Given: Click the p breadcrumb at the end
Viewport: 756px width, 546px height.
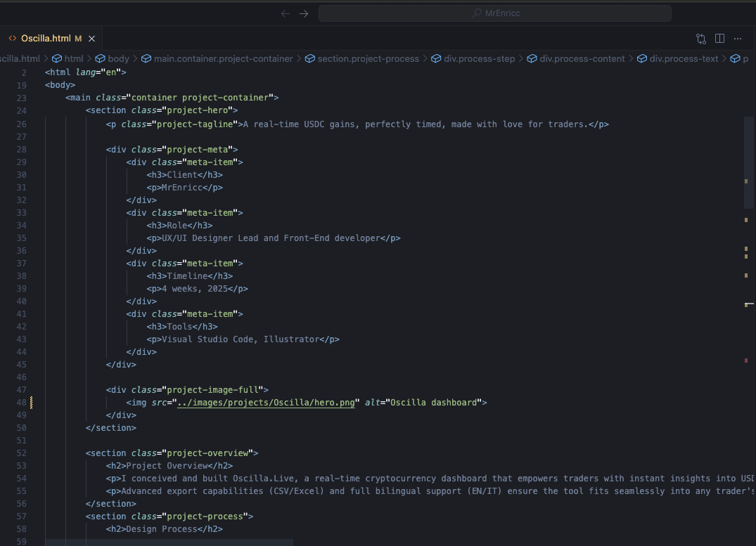Looking at the screenshot, I should tap(745, 59).
